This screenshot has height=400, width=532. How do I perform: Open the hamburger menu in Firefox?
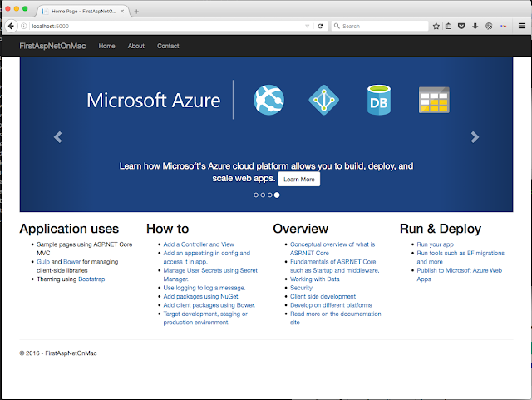pos(522,26)
